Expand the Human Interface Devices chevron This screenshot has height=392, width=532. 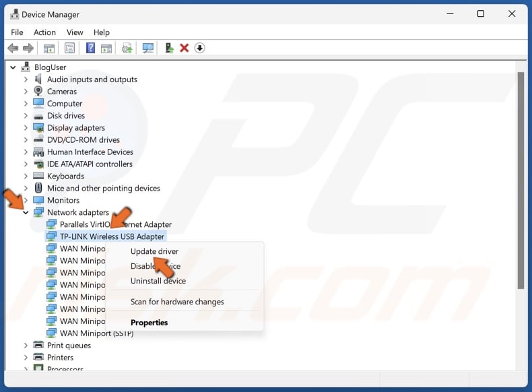26,152
